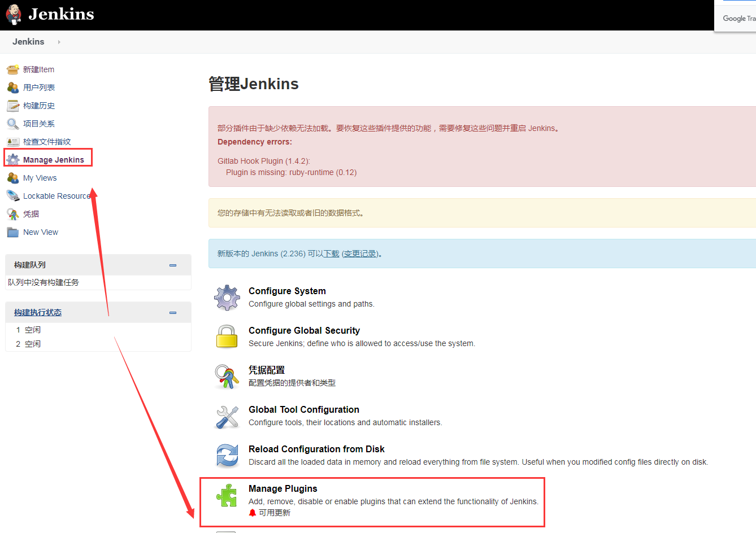This screenshot has height=533, width=756.
Task: Click the Lockable Resources drive icon
Action: tap(13, 196)
